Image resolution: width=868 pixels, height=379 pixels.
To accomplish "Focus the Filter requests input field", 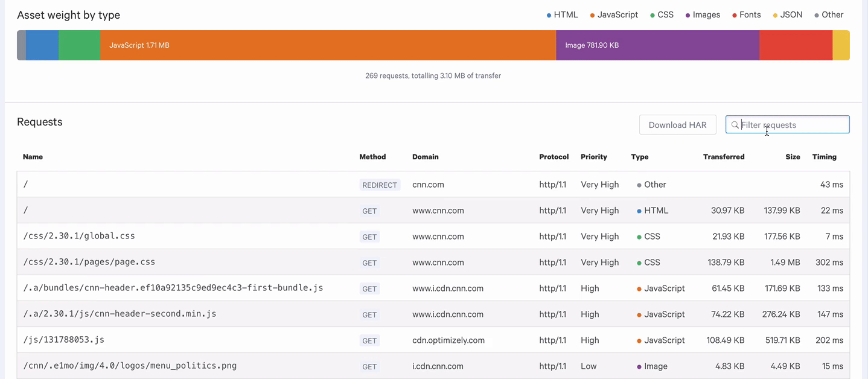I will click(787, 125).
